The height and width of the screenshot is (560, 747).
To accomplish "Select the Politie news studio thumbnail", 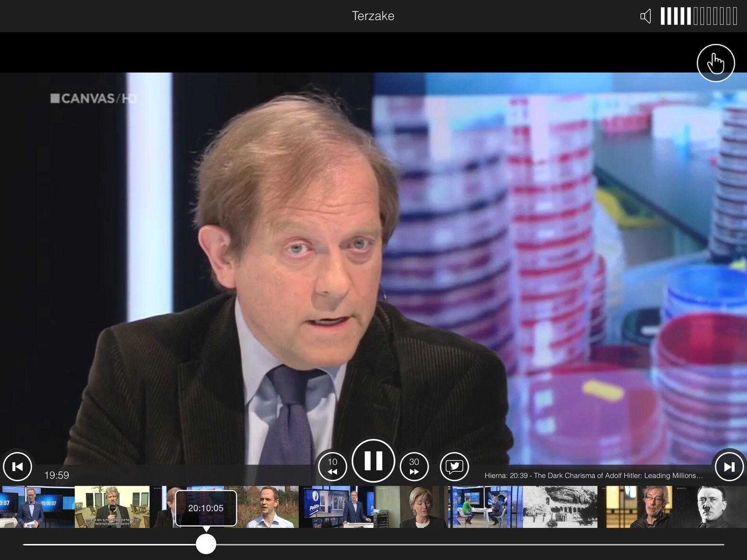I will tap(336, 507).
